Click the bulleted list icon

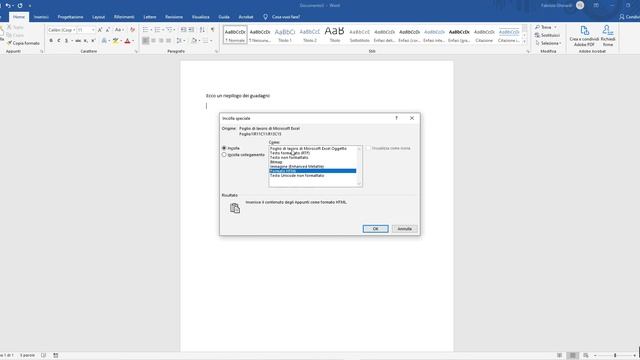coord(145,30)
